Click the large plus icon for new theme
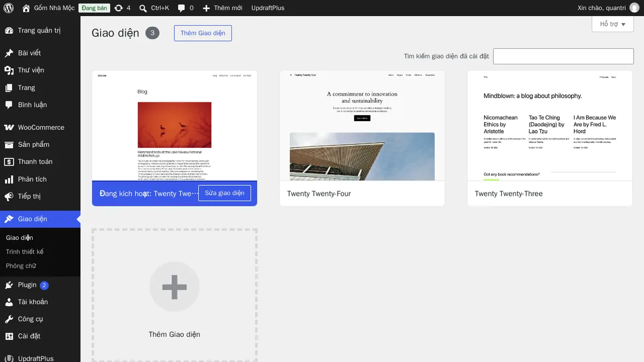644x362 pixels. 174,287
